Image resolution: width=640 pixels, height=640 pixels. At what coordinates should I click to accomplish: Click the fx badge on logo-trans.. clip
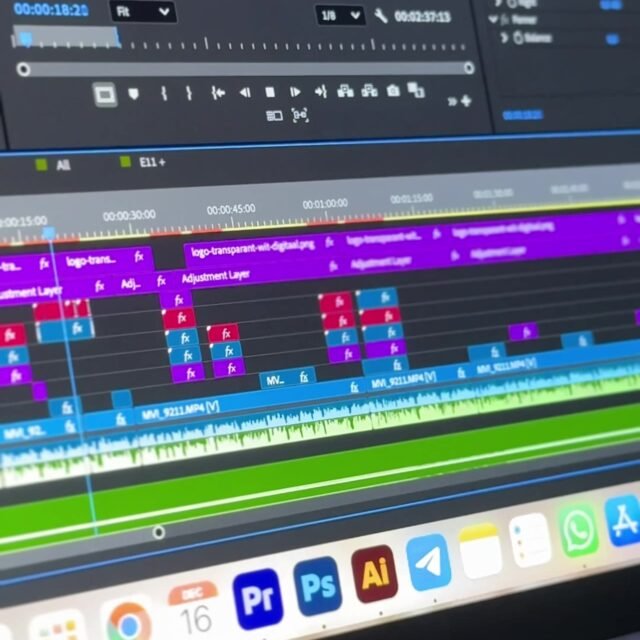click(139, 256)
